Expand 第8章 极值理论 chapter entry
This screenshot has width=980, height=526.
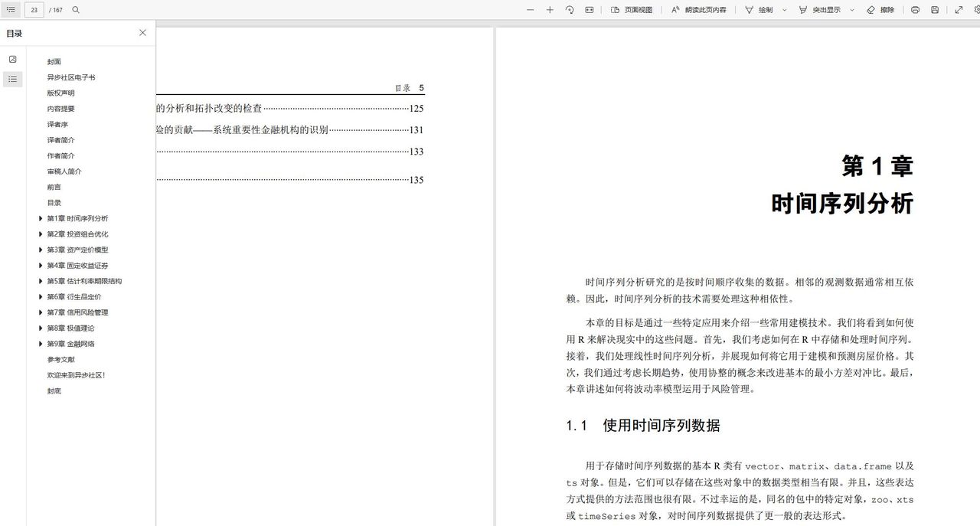click(x=41, y=328)
